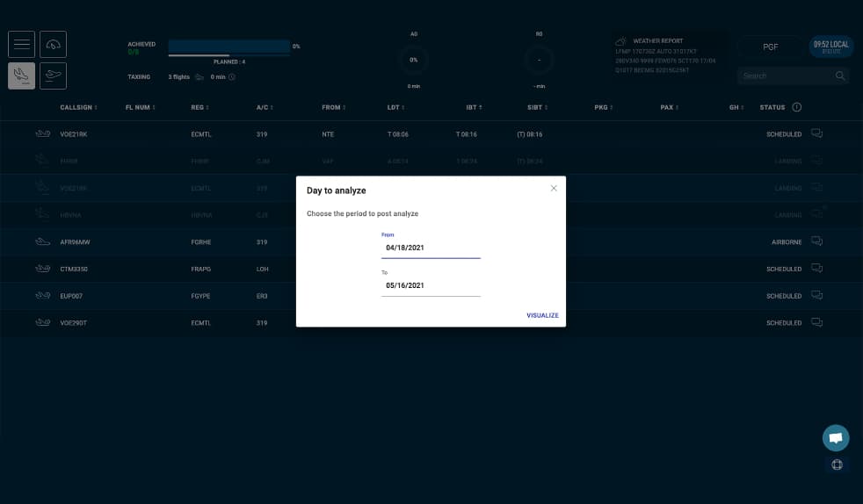
Task: Click the RO circular gauge
Action: point(539,60)
